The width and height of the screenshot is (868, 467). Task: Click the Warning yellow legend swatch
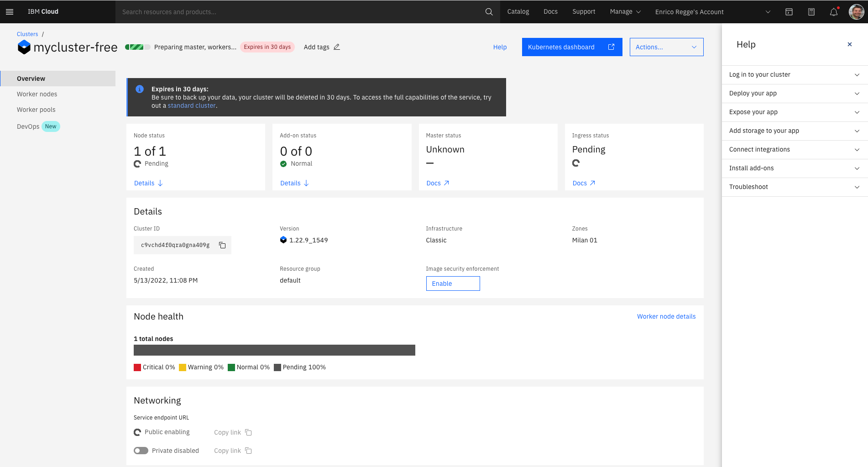click(x=183, y=367)
